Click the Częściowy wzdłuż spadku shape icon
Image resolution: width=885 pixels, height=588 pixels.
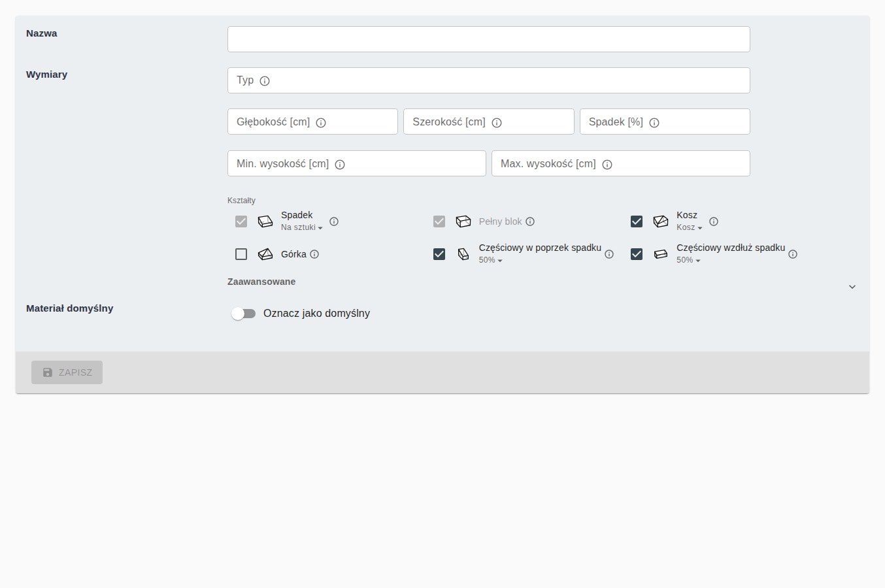coord(661,254)
